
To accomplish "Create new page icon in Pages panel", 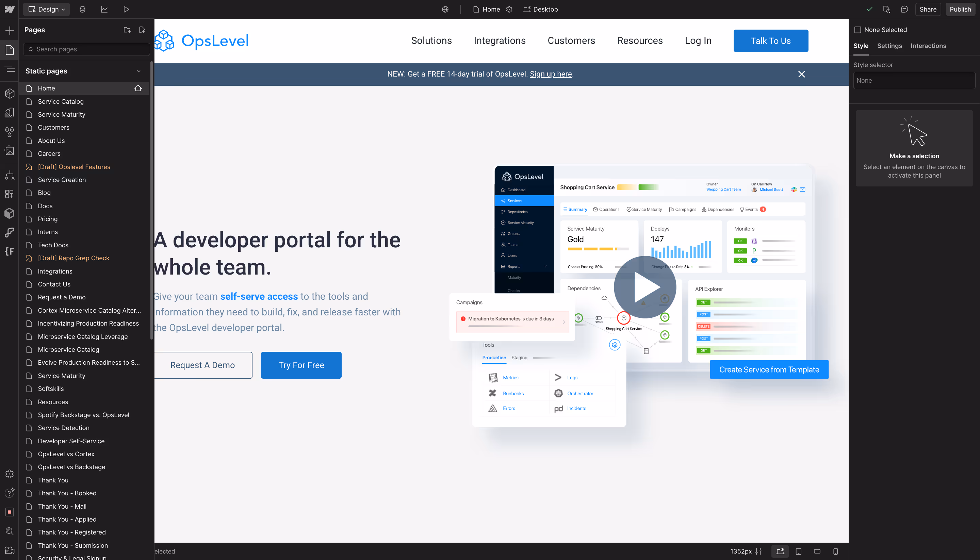I will point(142,30).
